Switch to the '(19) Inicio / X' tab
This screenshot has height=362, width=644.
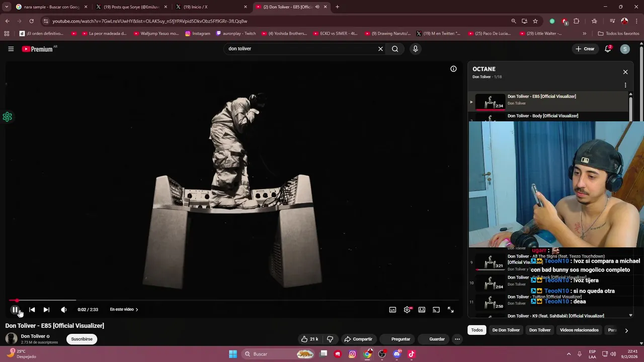click(211, 7)
